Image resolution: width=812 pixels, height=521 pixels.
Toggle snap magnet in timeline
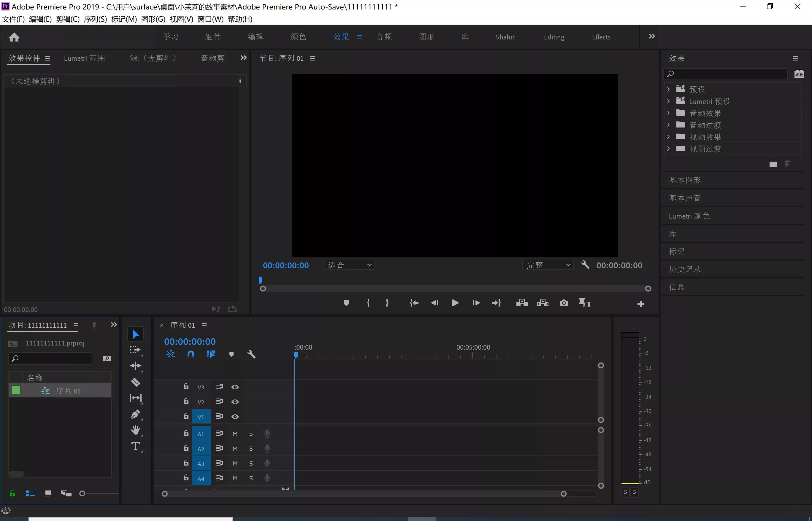[191, 354]
